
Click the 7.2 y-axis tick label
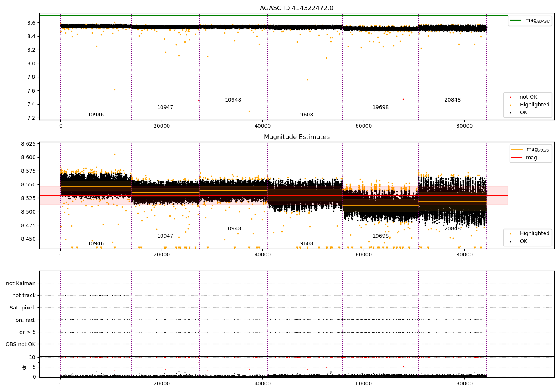point(31,118)
